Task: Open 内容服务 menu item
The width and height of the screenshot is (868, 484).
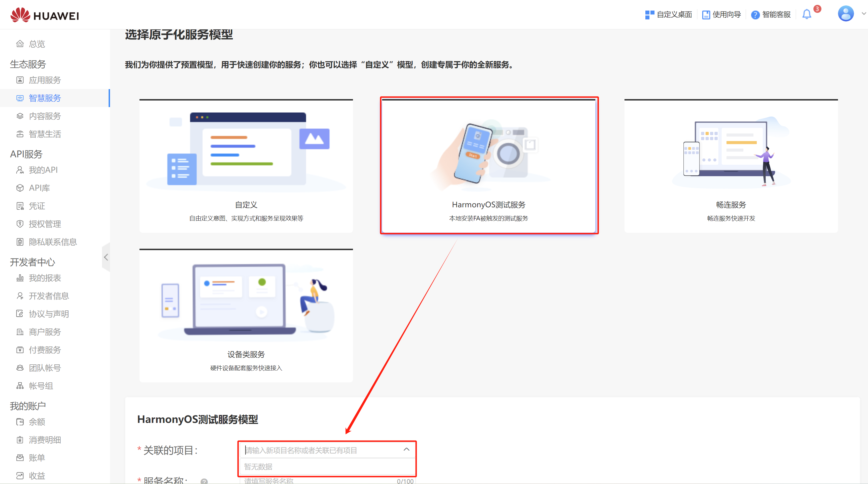Action: pyautogui.click(x=45, y=116)
